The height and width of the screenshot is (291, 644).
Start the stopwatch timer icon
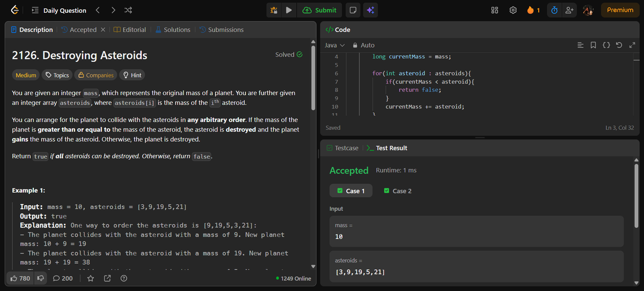point(554,10)
